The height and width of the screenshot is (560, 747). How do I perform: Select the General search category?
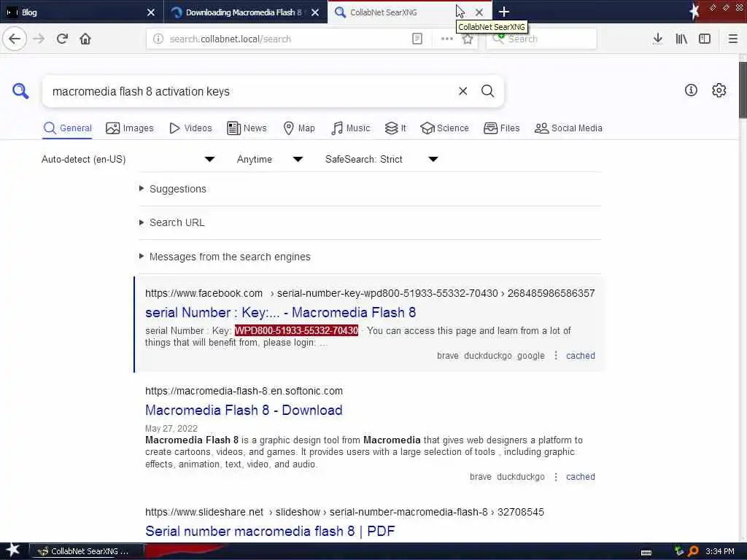(x=67, y=128)
